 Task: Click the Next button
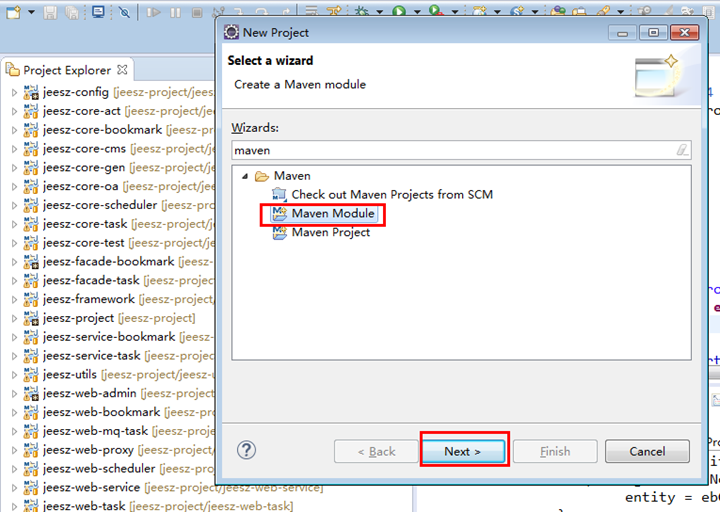coord(463,451)
